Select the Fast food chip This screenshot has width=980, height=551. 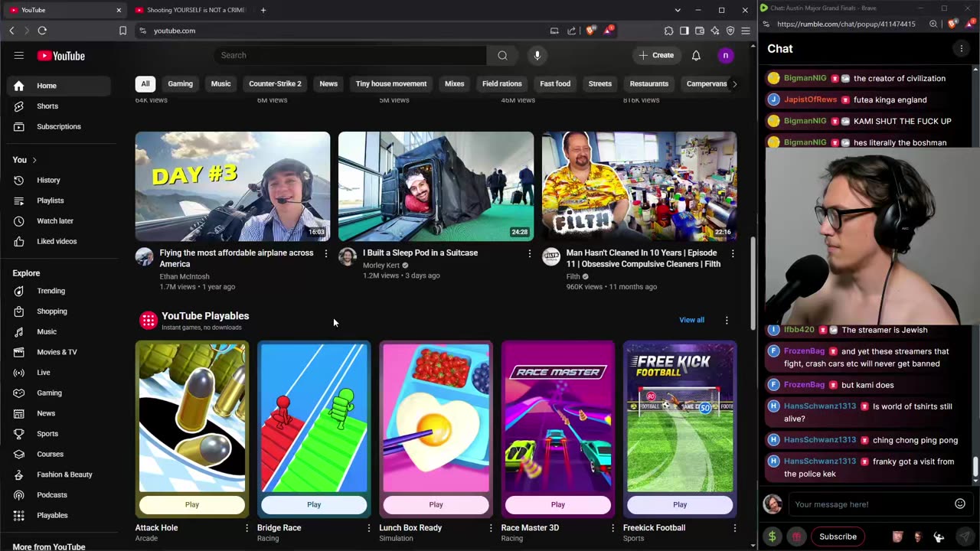555,83
